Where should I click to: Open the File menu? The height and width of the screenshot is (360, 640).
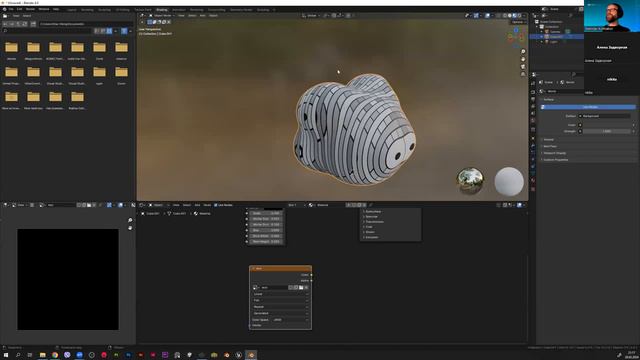(11, 9)
